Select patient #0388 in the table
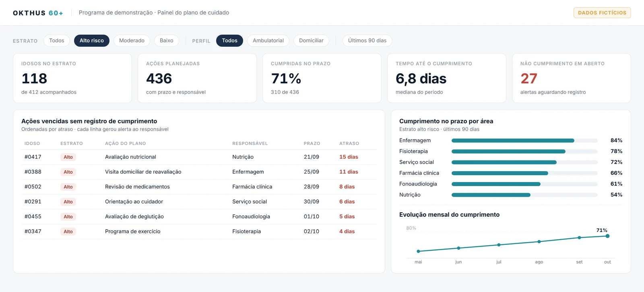This screenshot has height=292, width=644. click(33, 172)
